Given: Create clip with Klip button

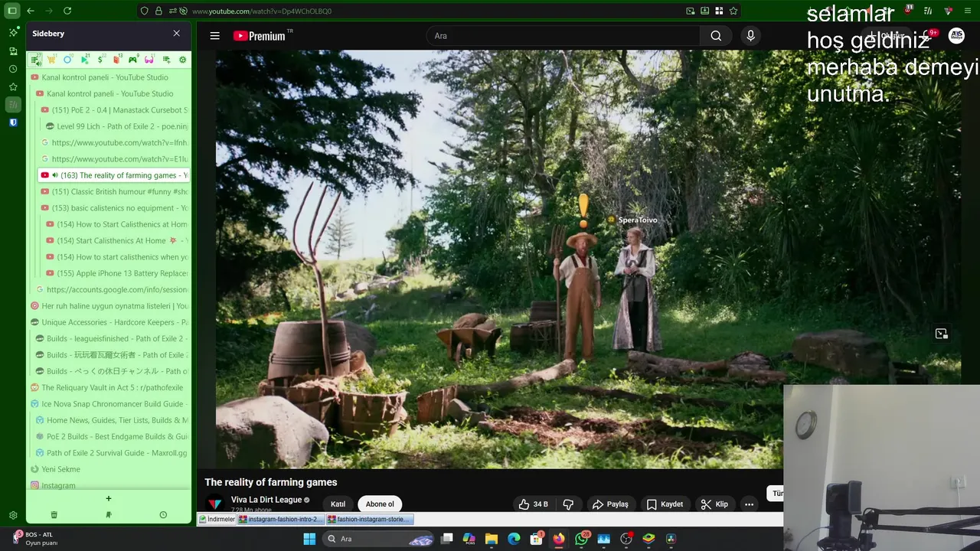Looking at the screenshot, I should (714, 504).
